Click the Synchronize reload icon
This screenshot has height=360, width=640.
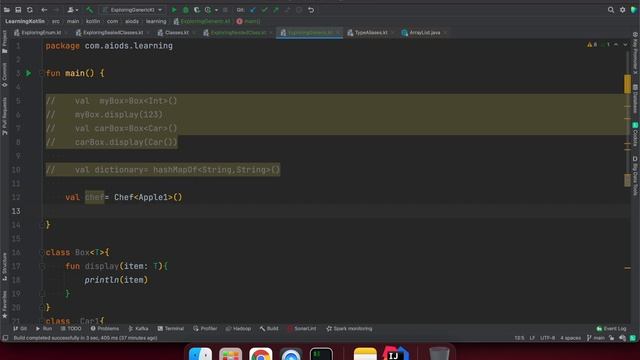[x=29, y=10]
